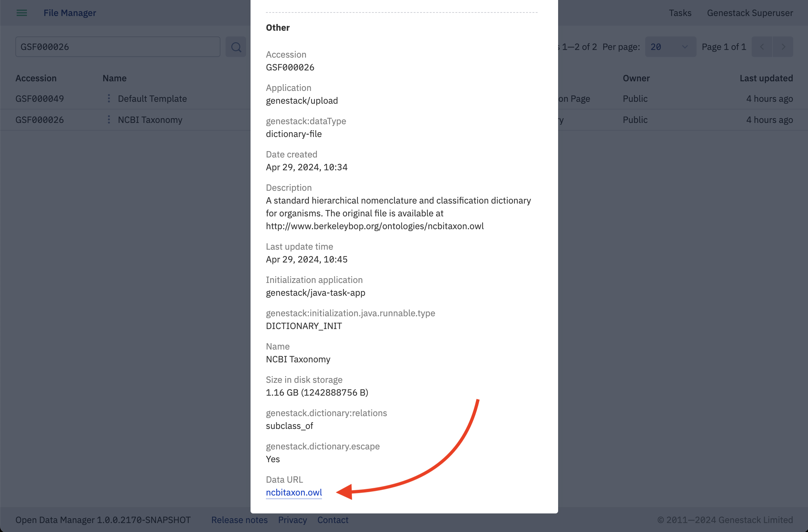This screenshot has height=532, width=808.
Task: Open Contact footer link
Action: 333,520
